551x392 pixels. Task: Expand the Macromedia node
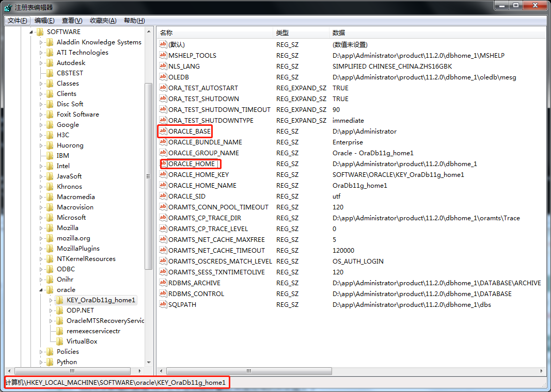click(41, 197)
